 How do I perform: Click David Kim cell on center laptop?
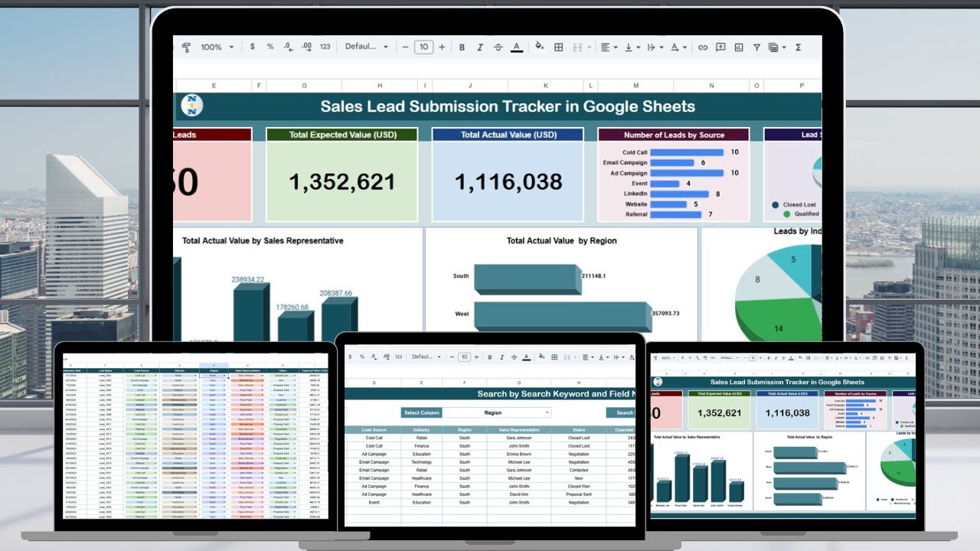pyautogui.click(x=518, y=494)
